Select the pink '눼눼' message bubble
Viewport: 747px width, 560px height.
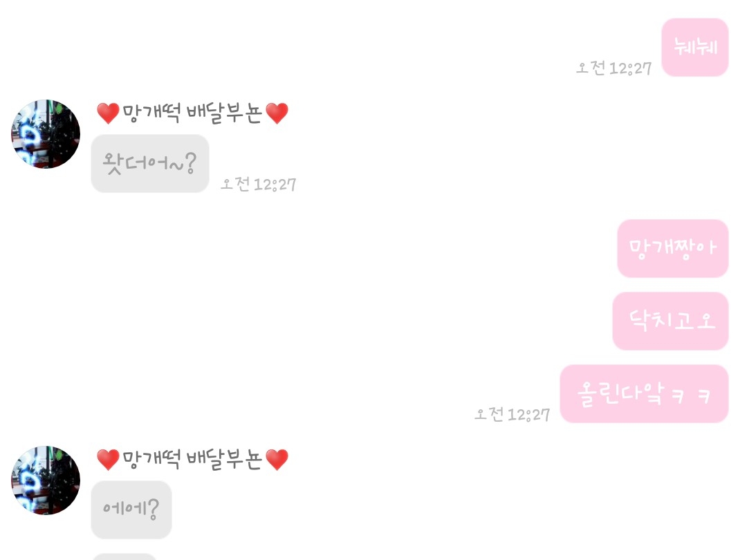695,47
